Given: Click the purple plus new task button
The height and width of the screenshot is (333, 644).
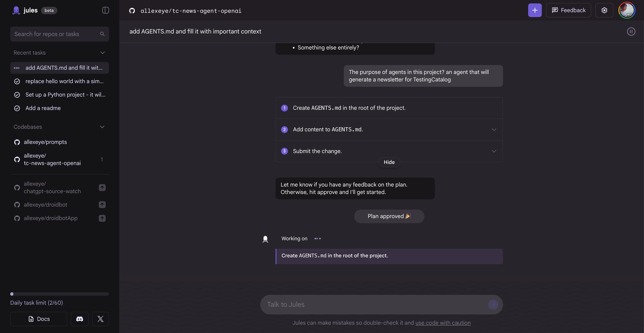Looking at the screenshot, I should (535, 10).
